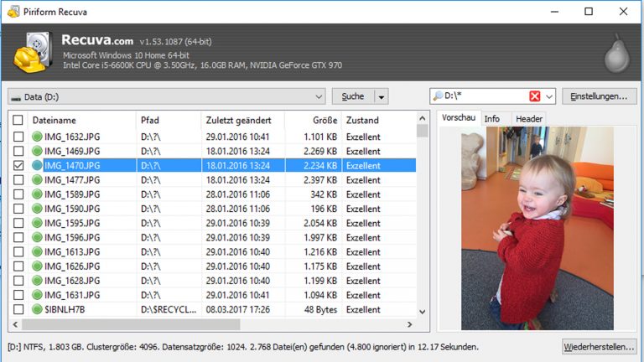This screenshot has height=362, width=644.
Task: Open the Suche button dropdown arrow
Action: click(382, 96)
